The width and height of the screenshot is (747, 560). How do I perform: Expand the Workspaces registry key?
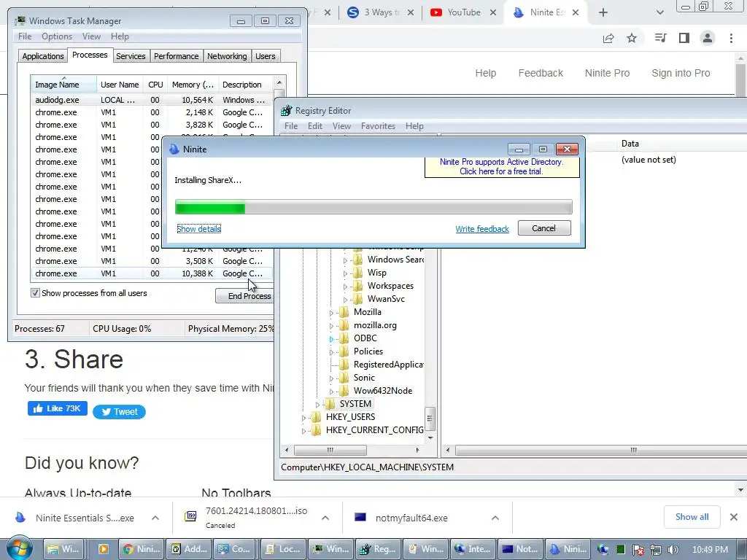(345, 287)
